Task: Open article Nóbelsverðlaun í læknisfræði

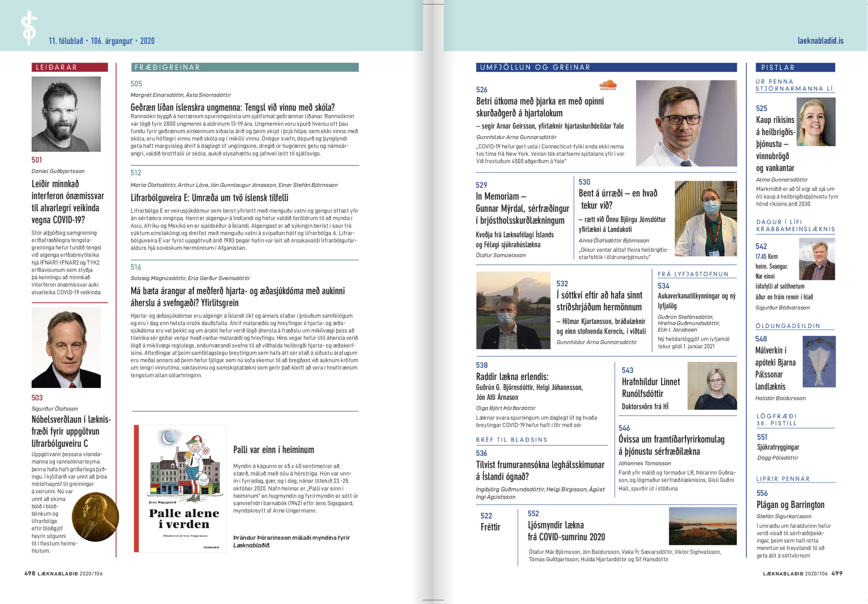Action: 71,431
